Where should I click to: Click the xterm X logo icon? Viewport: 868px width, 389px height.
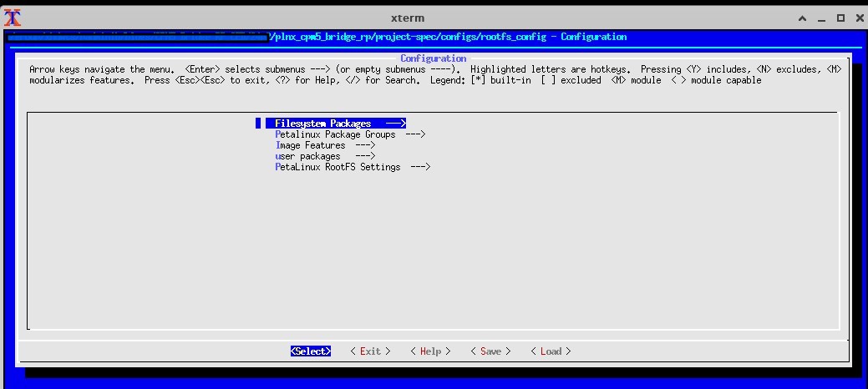(13, 18)
